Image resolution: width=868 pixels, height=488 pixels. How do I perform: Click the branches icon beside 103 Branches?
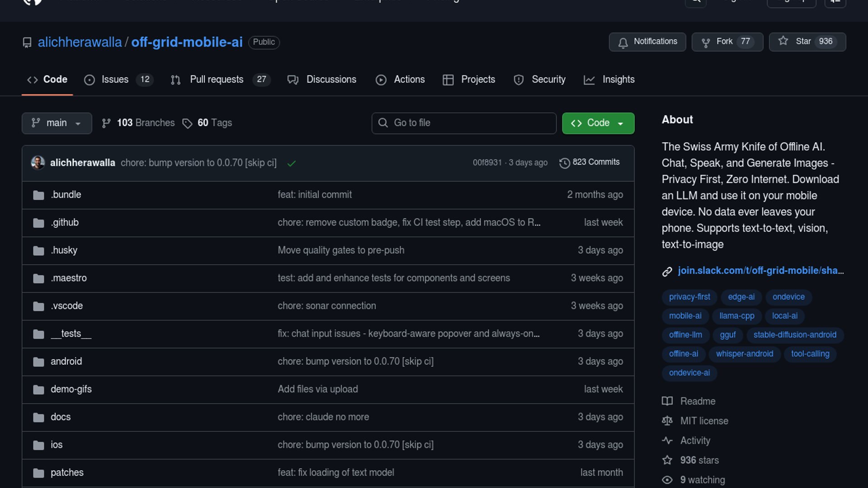[x=106, y=123]
